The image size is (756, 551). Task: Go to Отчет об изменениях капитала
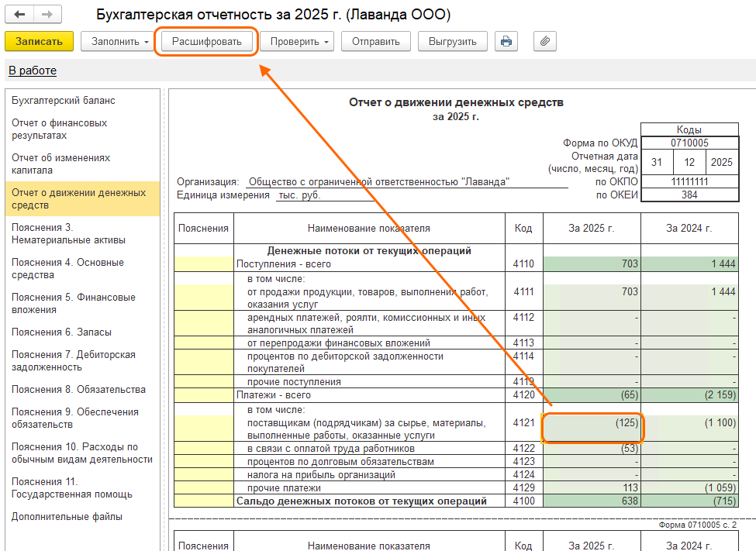coord(60,164)
